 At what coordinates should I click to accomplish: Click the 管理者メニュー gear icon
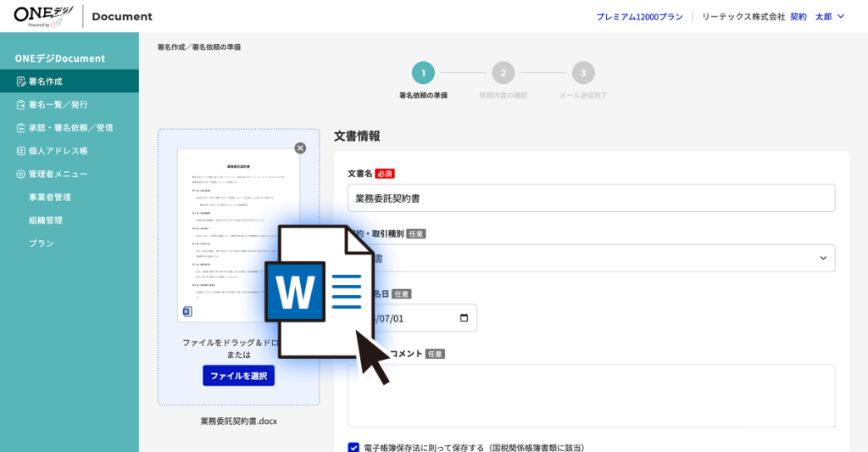pyautogui.click(x=21, y=174)
